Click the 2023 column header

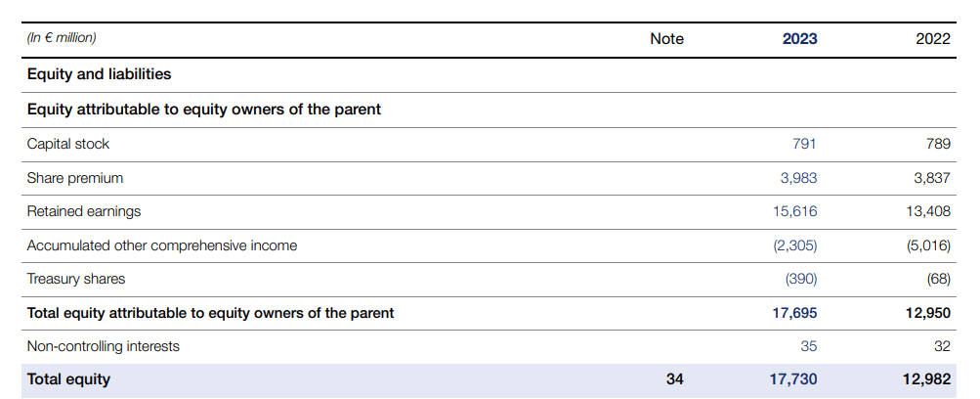799,39
